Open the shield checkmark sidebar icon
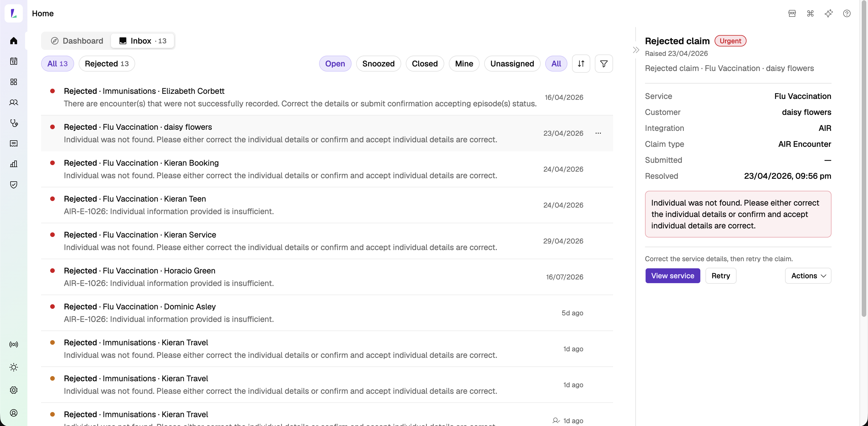 (13, 185)
